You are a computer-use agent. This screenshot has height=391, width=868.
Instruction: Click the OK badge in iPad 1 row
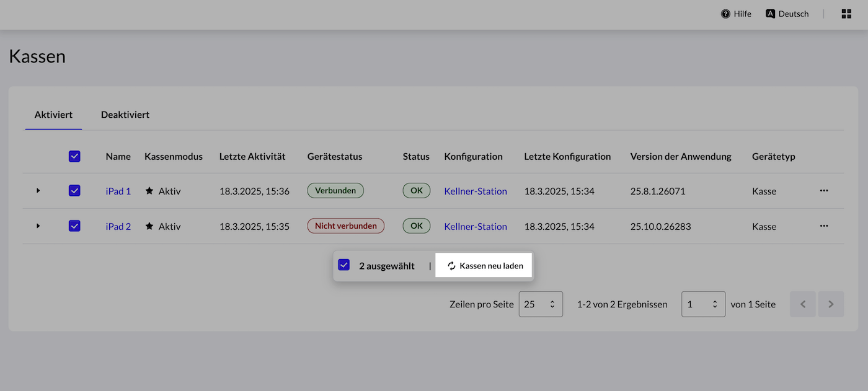[417, 191]
